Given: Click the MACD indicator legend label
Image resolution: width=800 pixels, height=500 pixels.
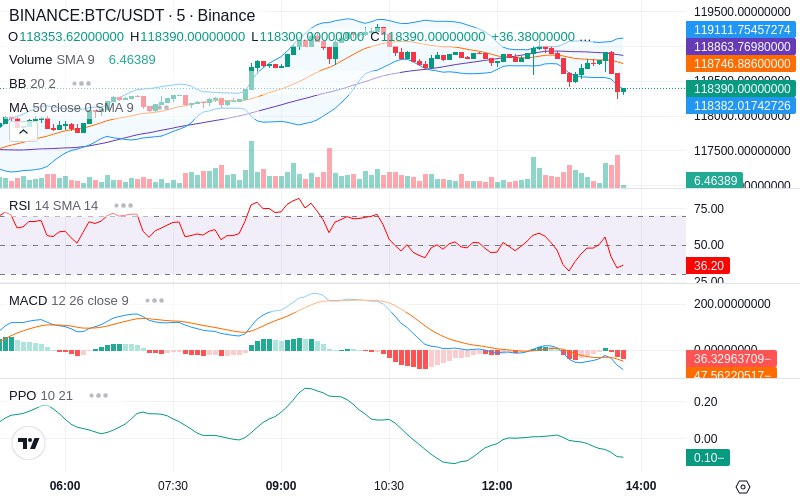Looking at the screenshot, I should (69, 301).
